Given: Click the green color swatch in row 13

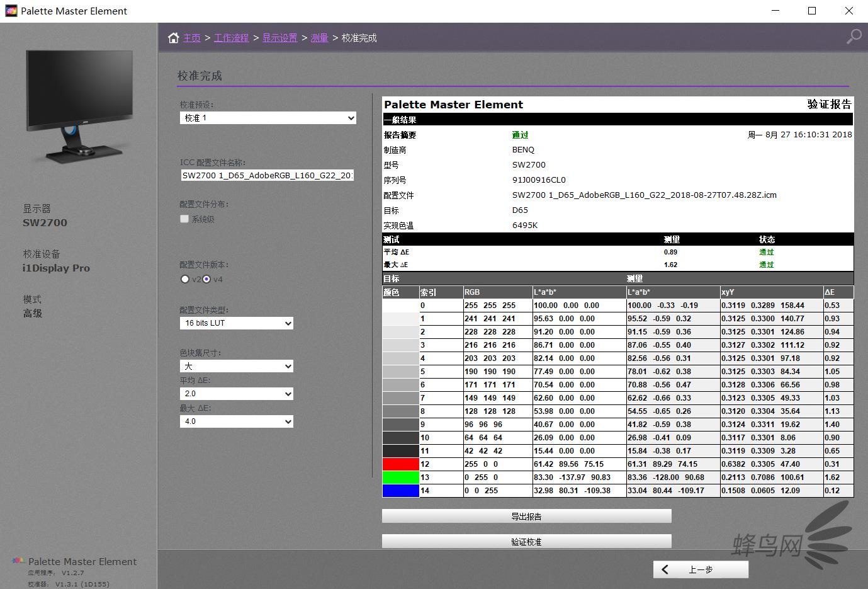Looking at the screenshot, I should (x=400, y=477).
